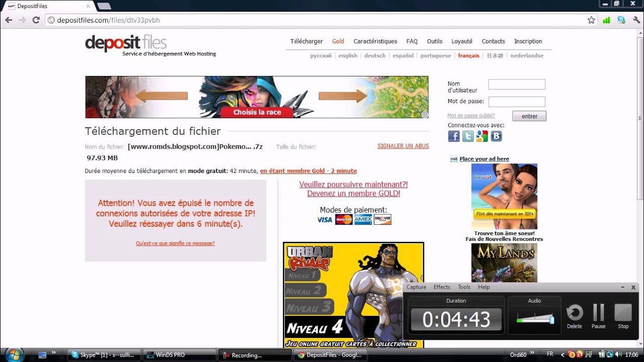Stop the screen recording
Viewport: 644px width, 362px height.
tap(623, 317)
